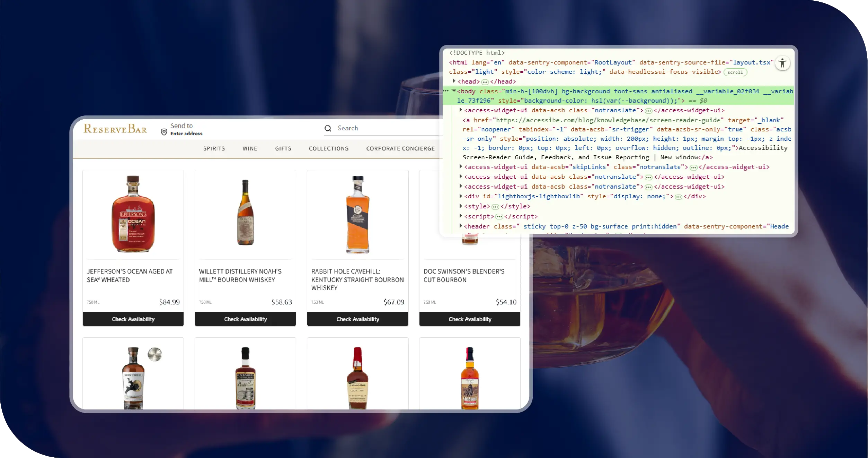Click the ellipsis badge in the style element
Viewport: 868px width, 458px height.
pyautogui.click(x=495, y=207)
